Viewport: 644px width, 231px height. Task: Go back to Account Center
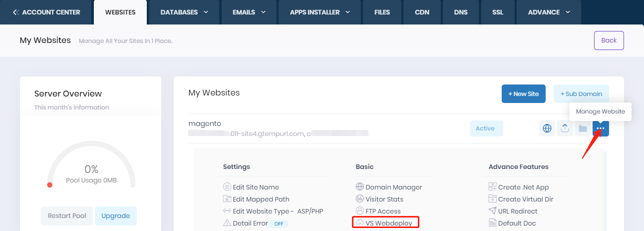pyautogui.click(x=46, y=12)
